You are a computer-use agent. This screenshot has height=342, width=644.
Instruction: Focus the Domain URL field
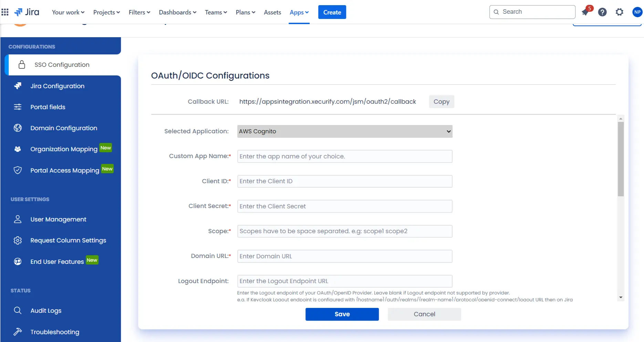(x=345, y=256)
